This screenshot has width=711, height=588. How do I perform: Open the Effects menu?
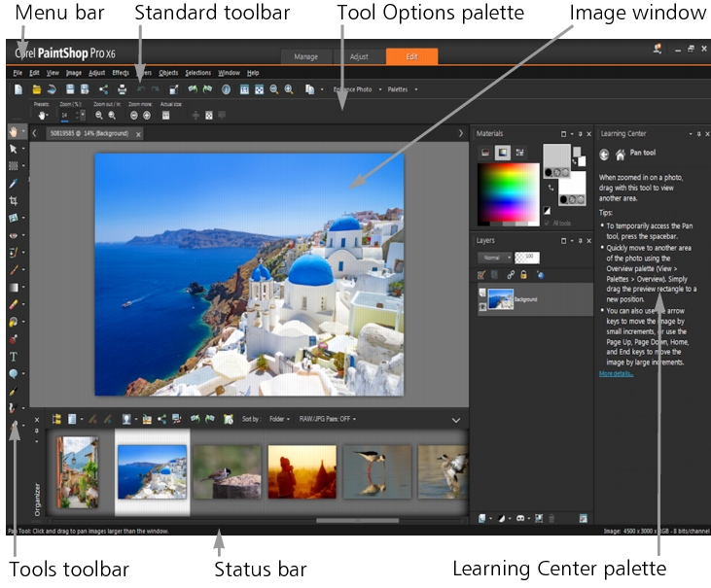(121, 73)
